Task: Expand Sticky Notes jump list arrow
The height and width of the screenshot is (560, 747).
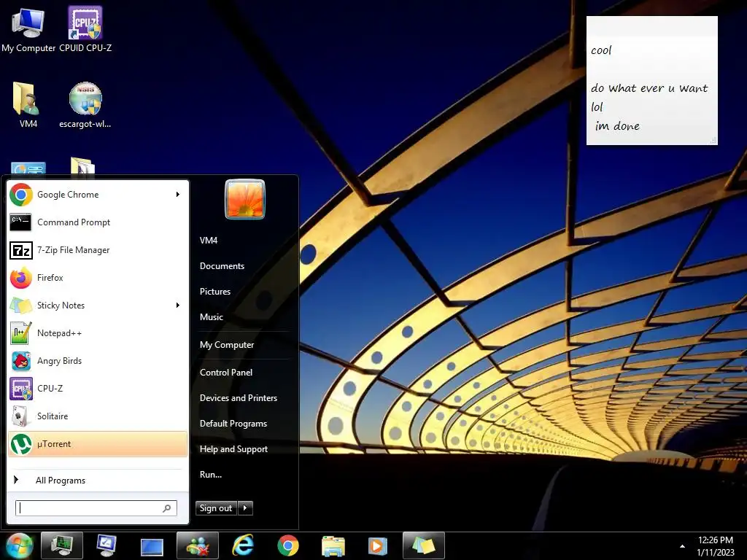Action: 178,306
